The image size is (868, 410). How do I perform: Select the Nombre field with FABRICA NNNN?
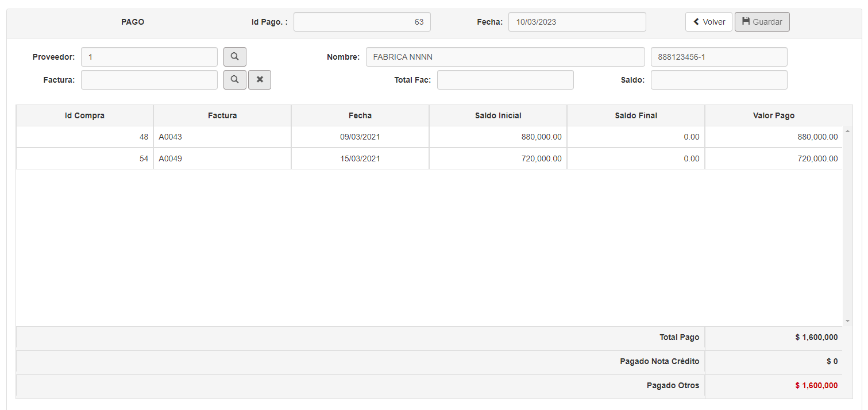click(505, 57)
